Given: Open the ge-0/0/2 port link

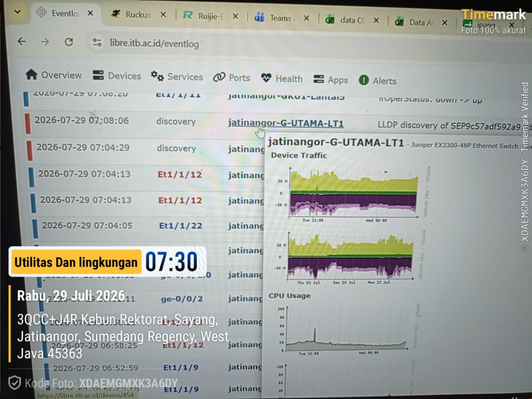Looking at the screenshot, I should point(182,299).
